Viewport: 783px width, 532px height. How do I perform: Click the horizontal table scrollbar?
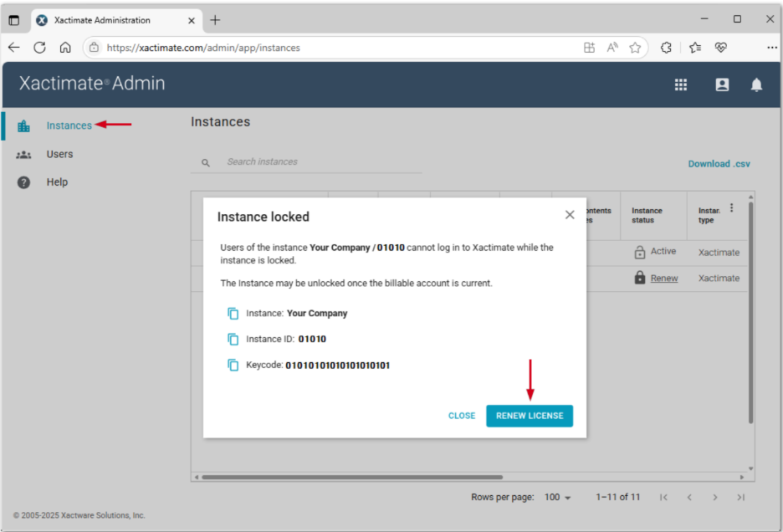tap(352, 477)
